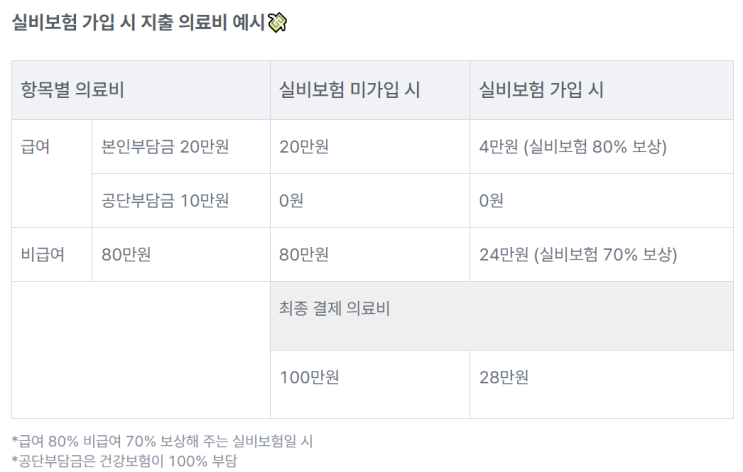Click the 24만원 (실비보험 70% 보상) cell
Viewport: 743px width, 472px height.
click(601, 254)
